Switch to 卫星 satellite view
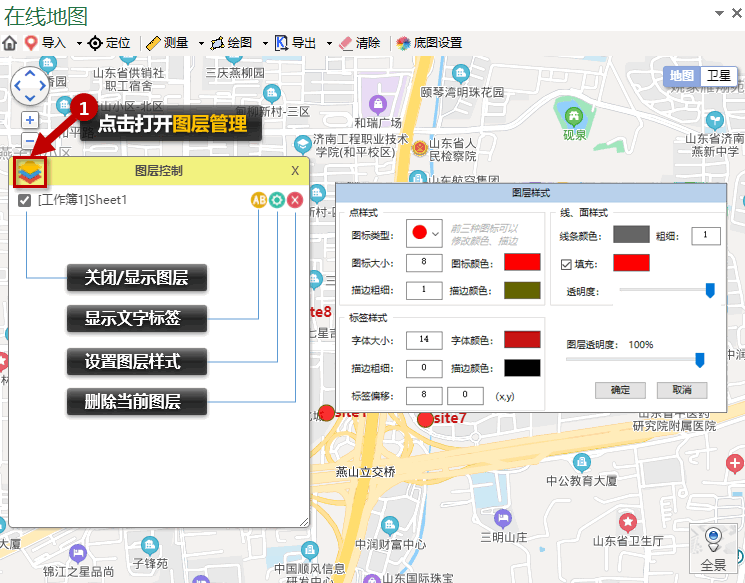 click(x=718, y=76)
